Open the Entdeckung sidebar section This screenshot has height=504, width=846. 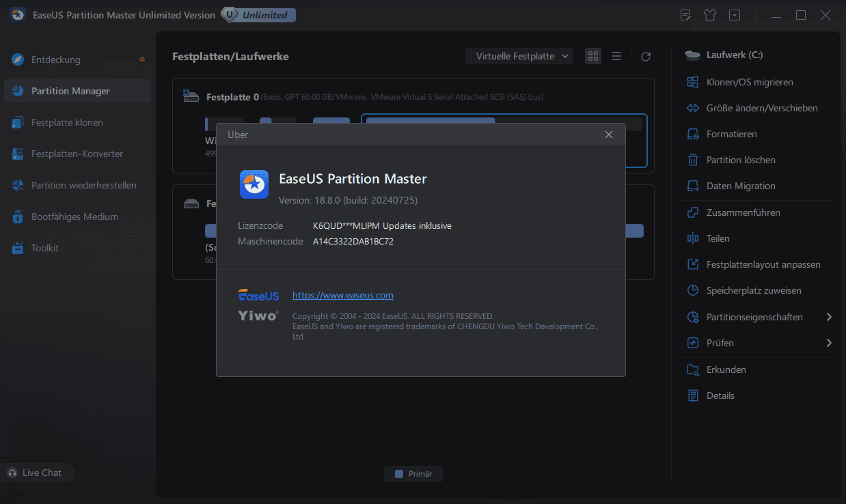tap(77, 59)
